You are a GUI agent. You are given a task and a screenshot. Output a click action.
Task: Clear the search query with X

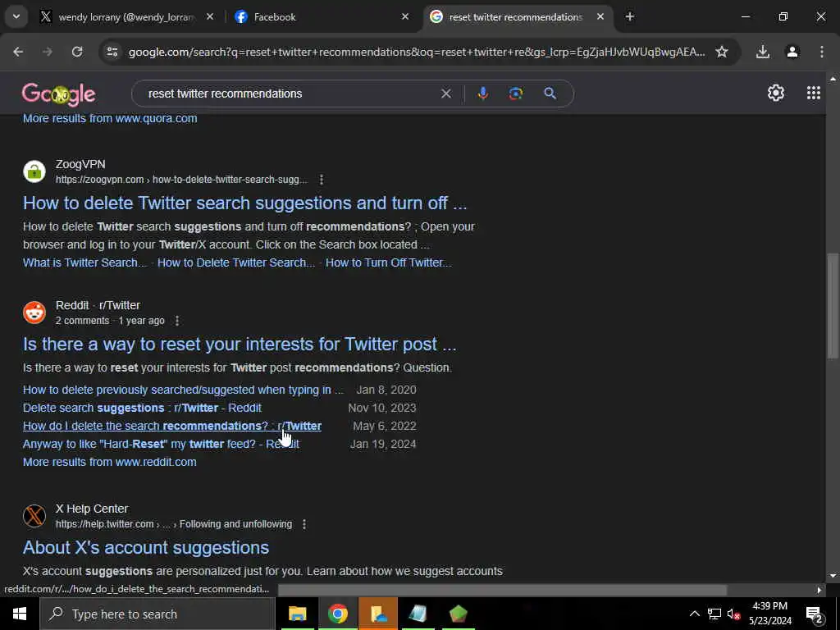tap(445, 94)
